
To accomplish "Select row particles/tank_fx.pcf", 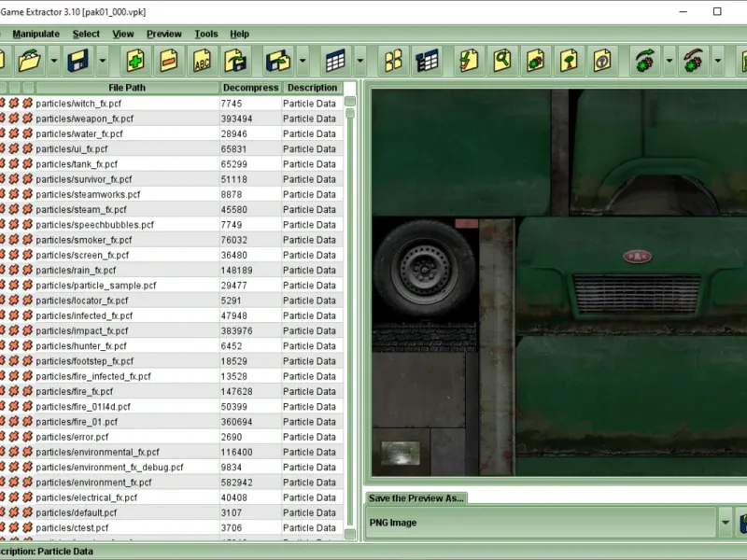I will click(171, 164).
